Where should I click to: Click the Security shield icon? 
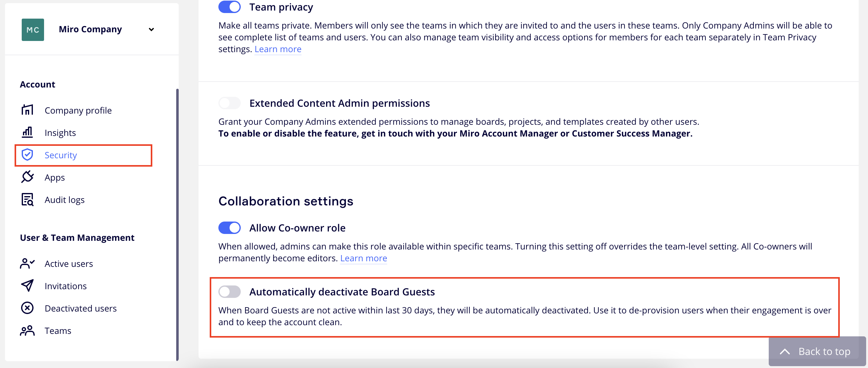(27, 155)
